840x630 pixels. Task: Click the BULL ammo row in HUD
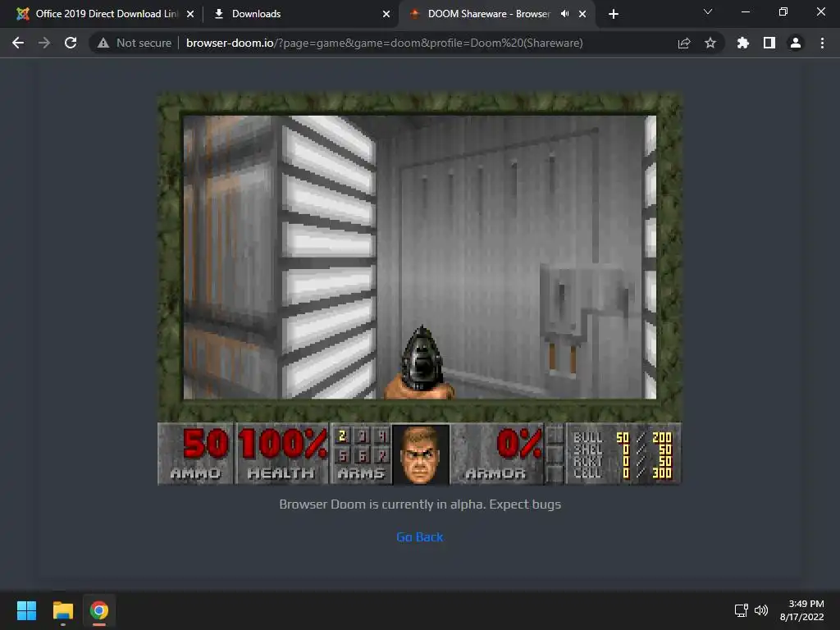click(622, 438)
